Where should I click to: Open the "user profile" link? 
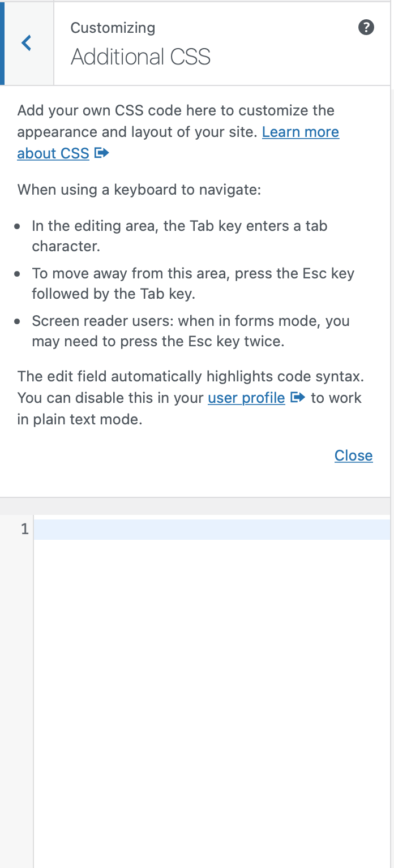[246, 398]
